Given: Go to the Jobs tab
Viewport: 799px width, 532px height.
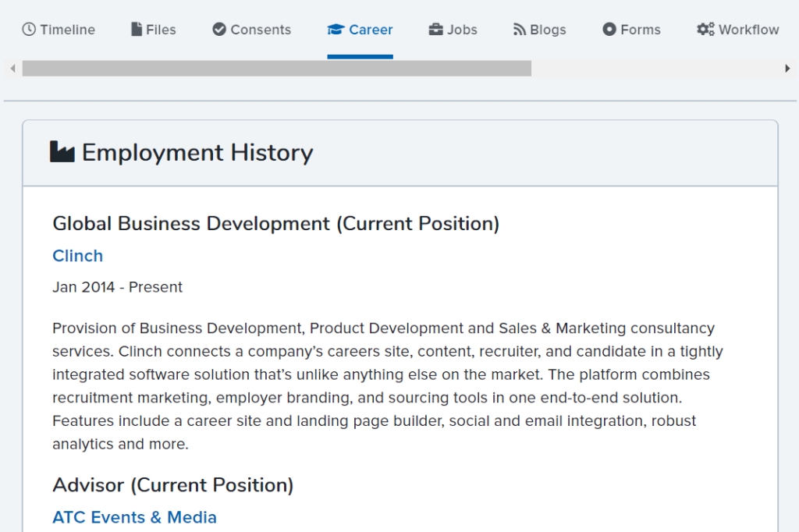Looking at the screenshot, I should (453, 30).
